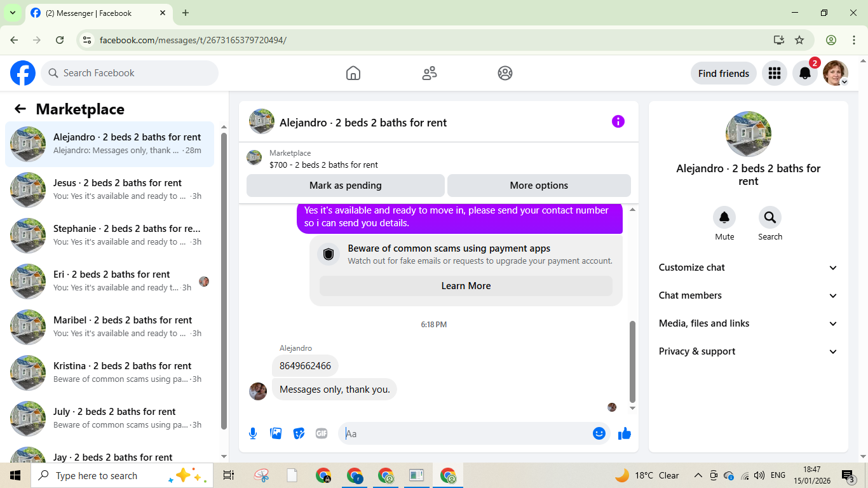The height and width of the screenshot is (488, 868).
Task: Open the Friends icon in top navigation
Action: [430, 73]
